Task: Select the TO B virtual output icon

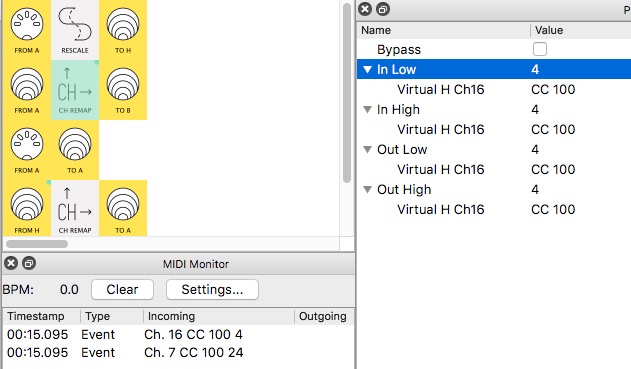Action: pyautogui.click(x=123, y=90)
